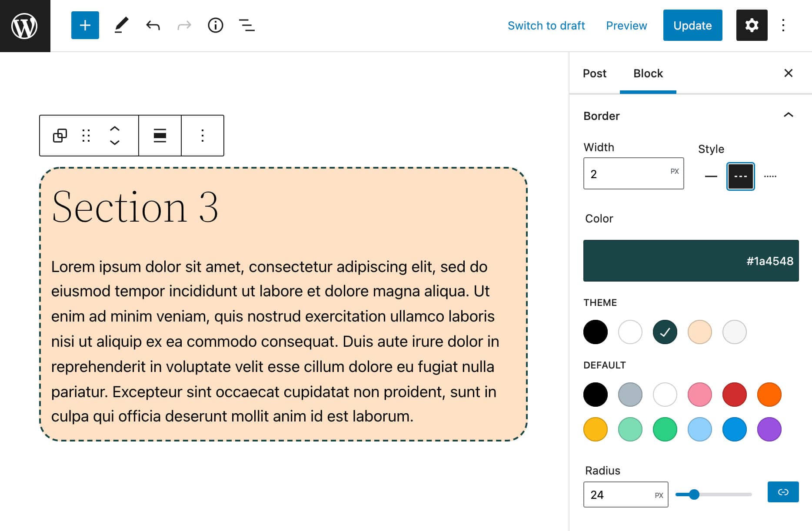Open editor options three-dot menu
Image resolution: width=812 pixels, height=531 pixels.
click(783, 25)
